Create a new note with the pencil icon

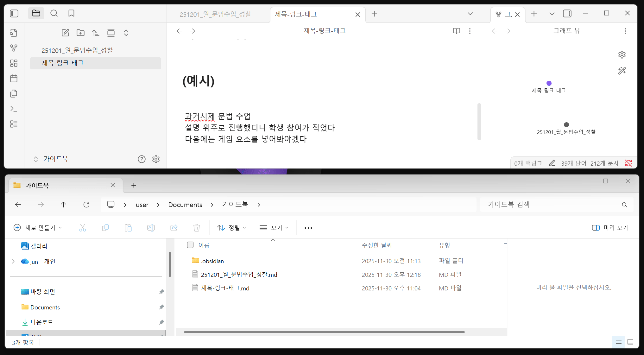coord(66,32)
